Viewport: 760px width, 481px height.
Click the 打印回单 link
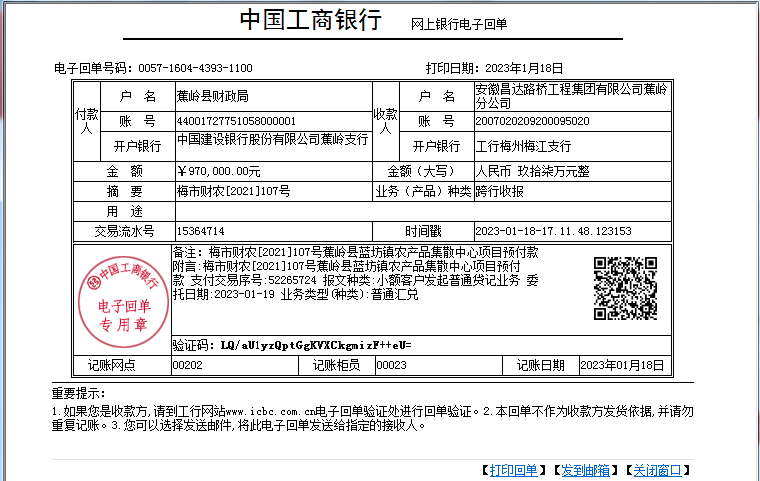coord(515,470)
